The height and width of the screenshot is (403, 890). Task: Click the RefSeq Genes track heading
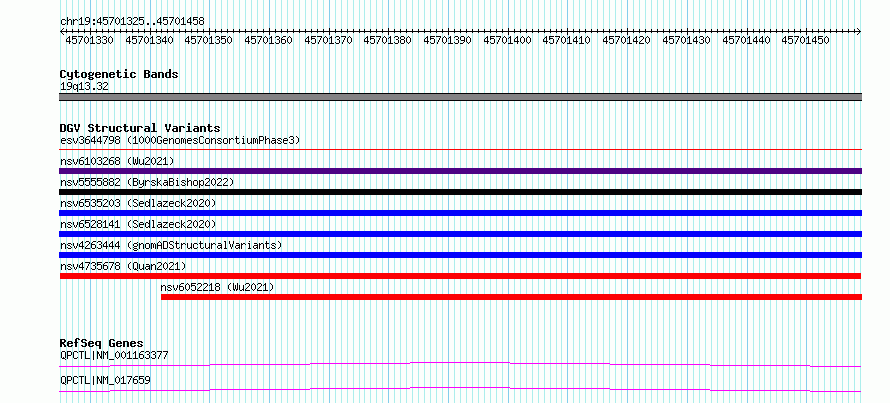click(x=102, y=343)
